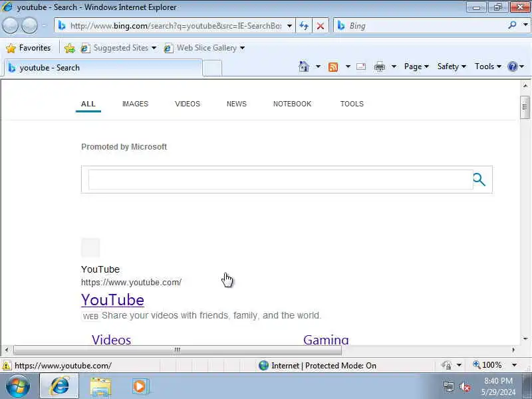Launch Windows Media Player from taskbar
This screenshot has height=399, width=532.
(140, 386)
